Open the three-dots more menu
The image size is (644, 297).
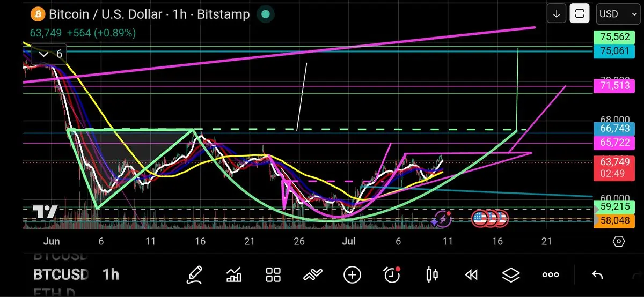551,275
